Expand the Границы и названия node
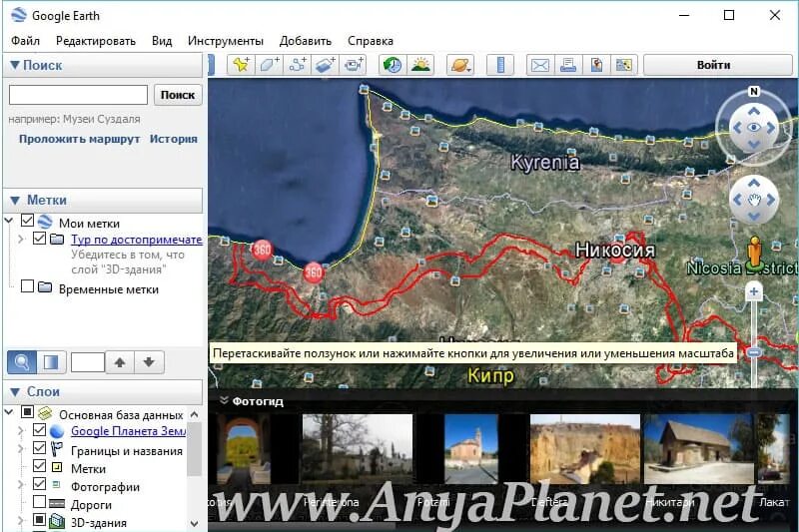 [21, 448]
